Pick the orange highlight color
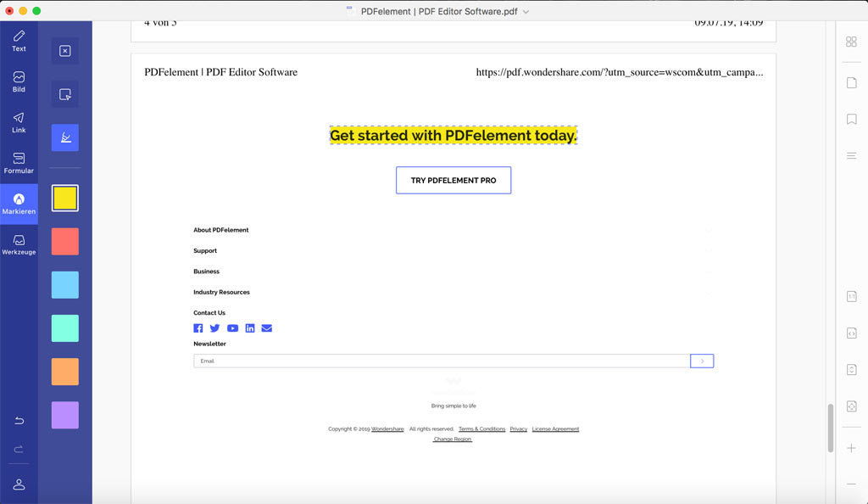Viewport: 868px width, 504px height. tap(64, 372)
